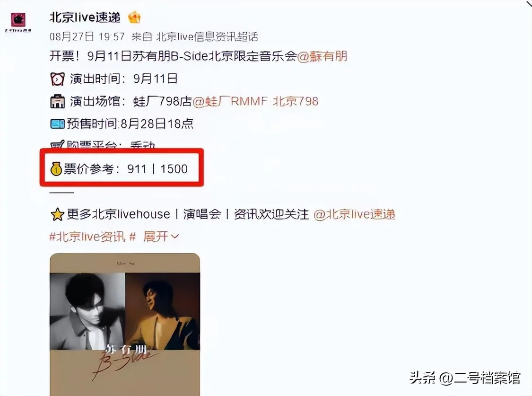Click the 票价参考 911 | 1500 highlighted line
Viewport: 532px width, 396px height.
click(122, 168)
